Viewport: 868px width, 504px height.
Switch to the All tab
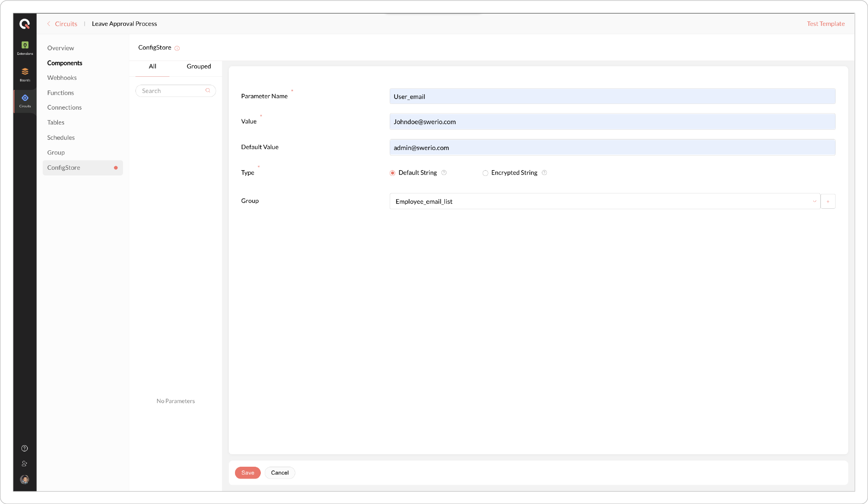152,66
